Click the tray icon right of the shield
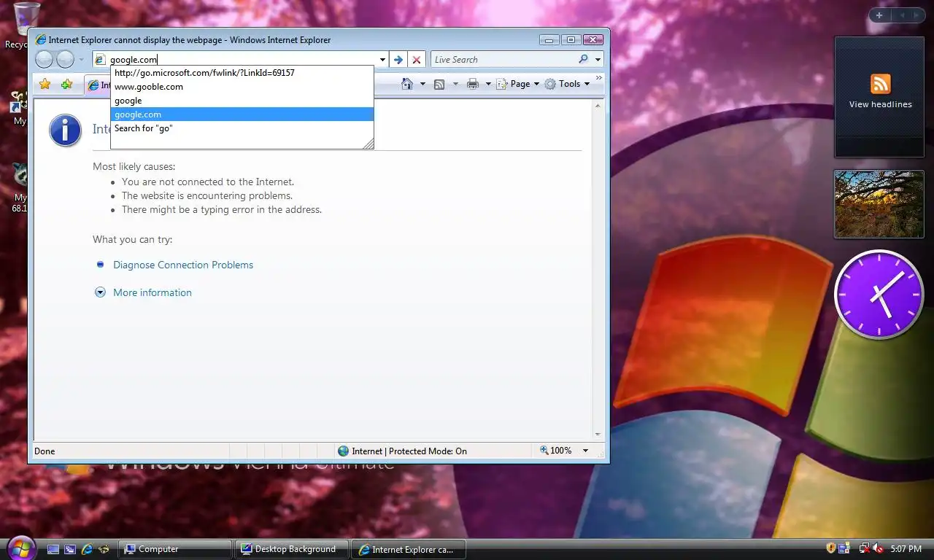Viewport: 934px width, 560px height. pyautogui.click(x=844, y=548)
